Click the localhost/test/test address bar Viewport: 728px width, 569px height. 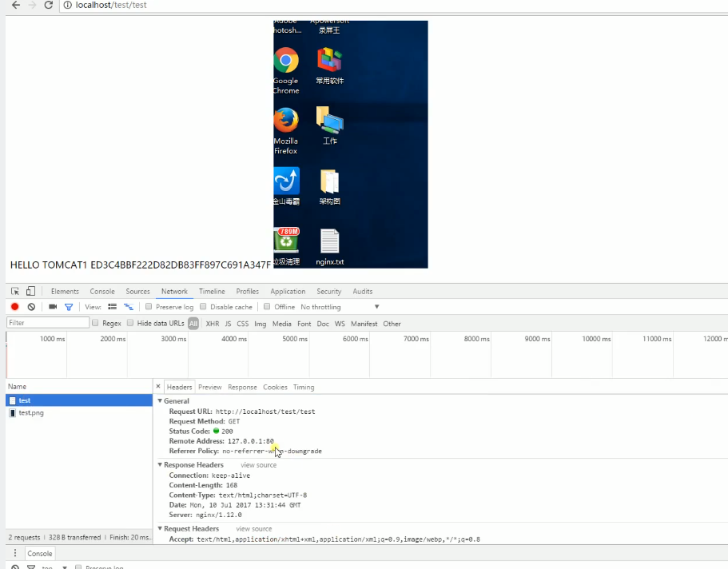tap(395, 5)
